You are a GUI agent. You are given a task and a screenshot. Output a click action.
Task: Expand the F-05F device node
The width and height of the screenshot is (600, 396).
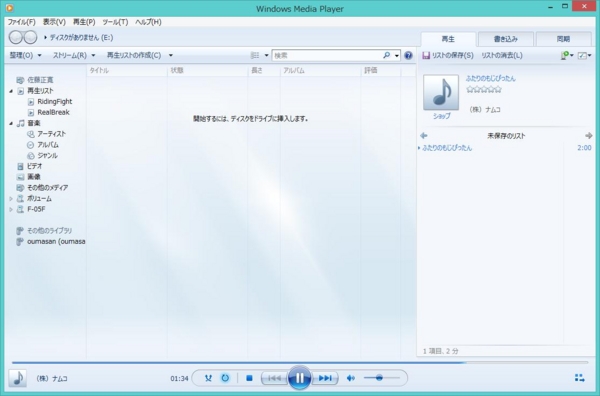click(11, 209)
